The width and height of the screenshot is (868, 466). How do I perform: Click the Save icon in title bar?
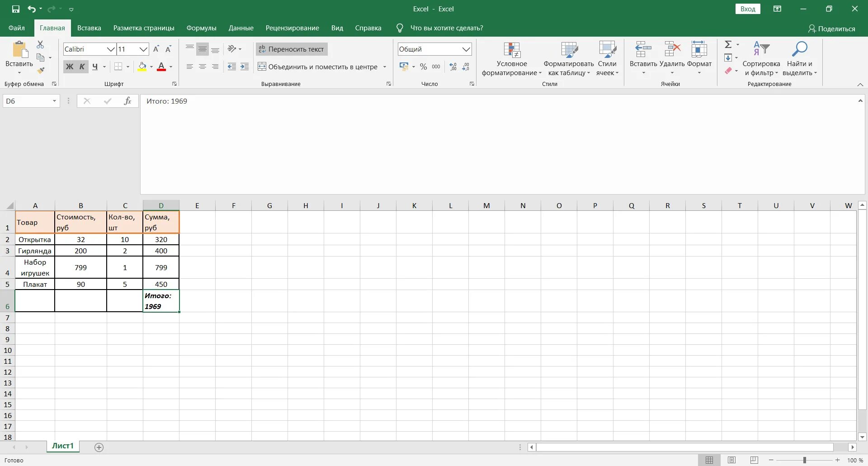coord(16,9)
